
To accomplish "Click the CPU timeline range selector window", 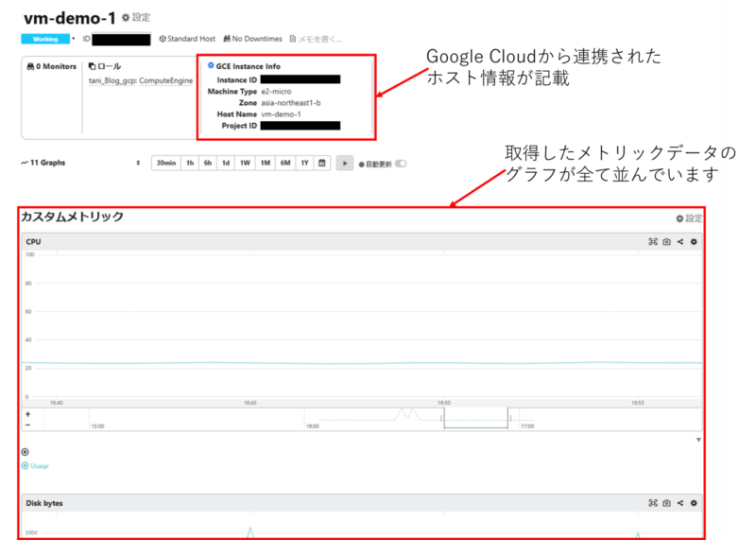I will pos(477,419).
